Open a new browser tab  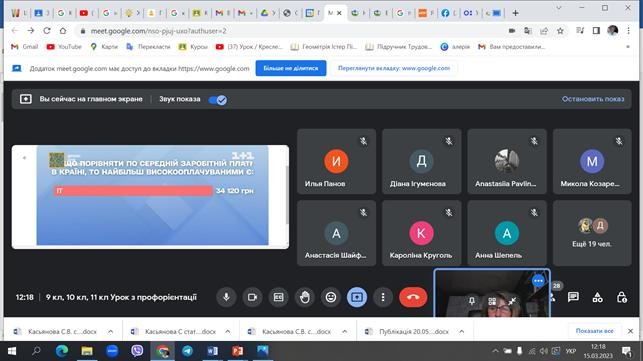click(x=515, y=13)
